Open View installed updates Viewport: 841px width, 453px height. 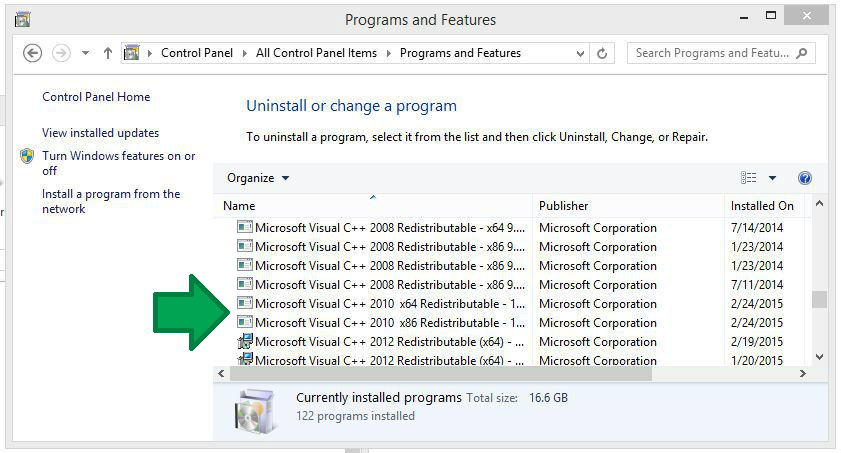coord(100,133)
